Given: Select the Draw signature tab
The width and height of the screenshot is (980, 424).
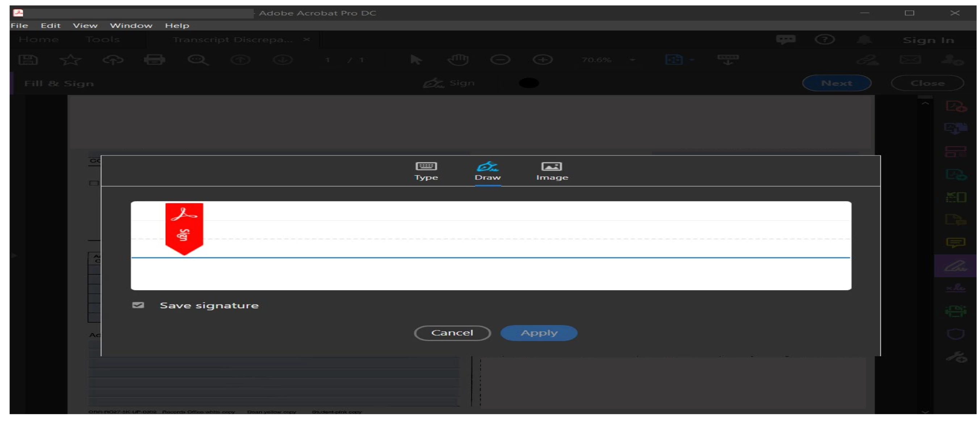Looking at the screenshot, I should [487, 171].
